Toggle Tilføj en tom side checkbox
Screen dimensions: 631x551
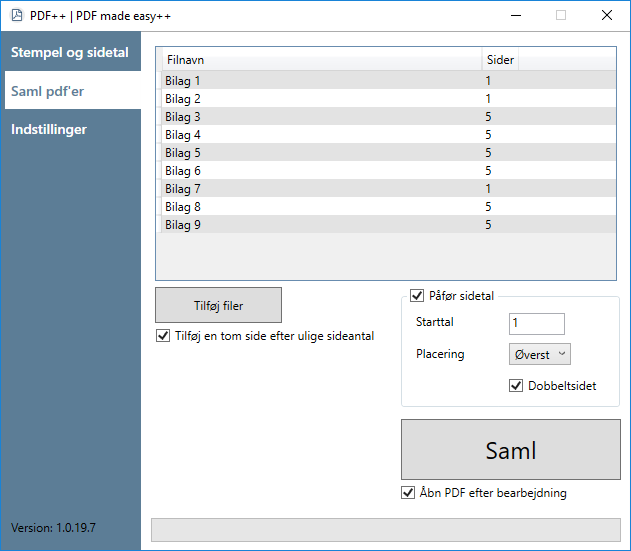(163, 335)
